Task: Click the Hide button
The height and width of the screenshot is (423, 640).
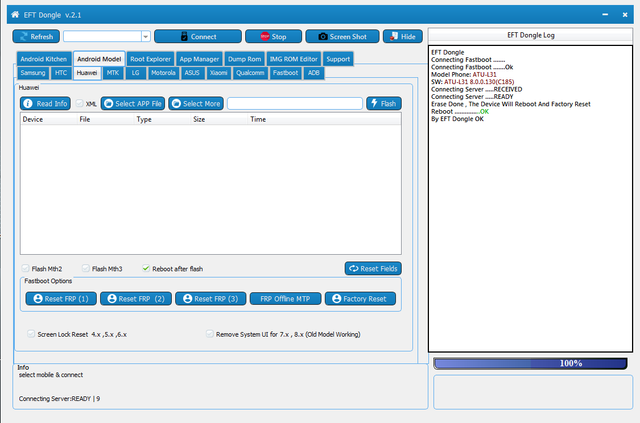Action: pyautogui.click(x=402, y=36)
